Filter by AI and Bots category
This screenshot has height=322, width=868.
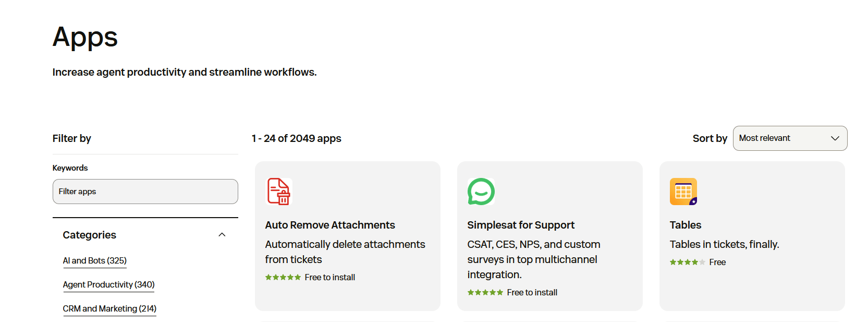pyautogui.click(x=94, y=260)
